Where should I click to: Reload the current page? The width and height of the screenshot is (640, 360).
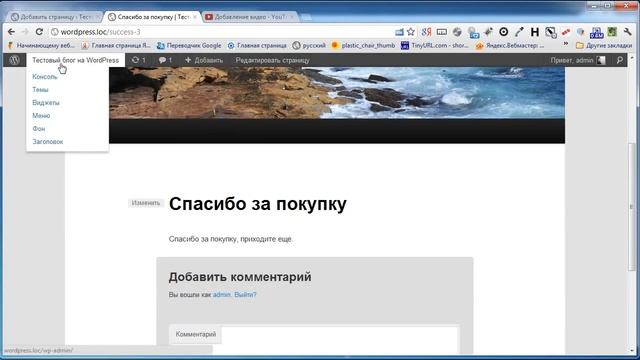(39, 32)
